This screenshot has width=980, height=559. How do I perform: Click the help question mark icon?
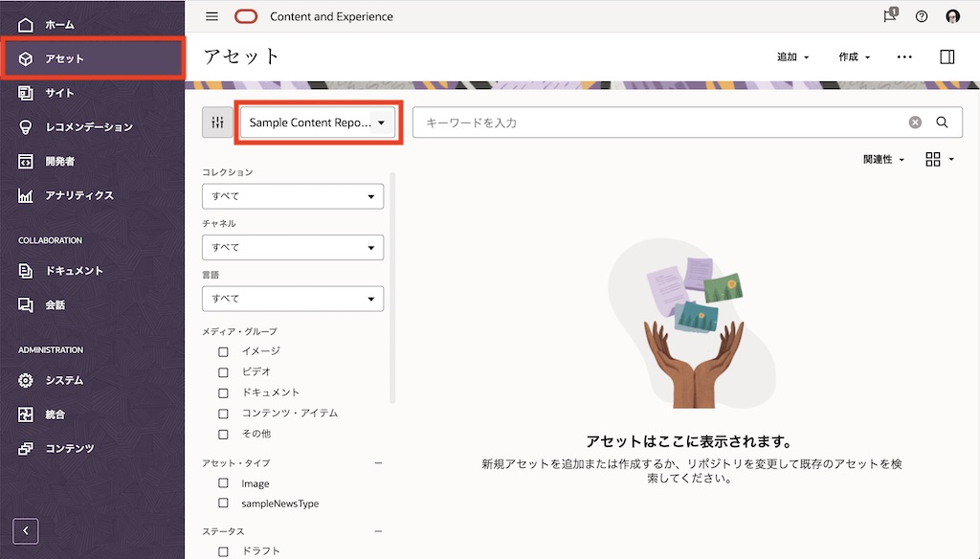[x=922, y=16]
